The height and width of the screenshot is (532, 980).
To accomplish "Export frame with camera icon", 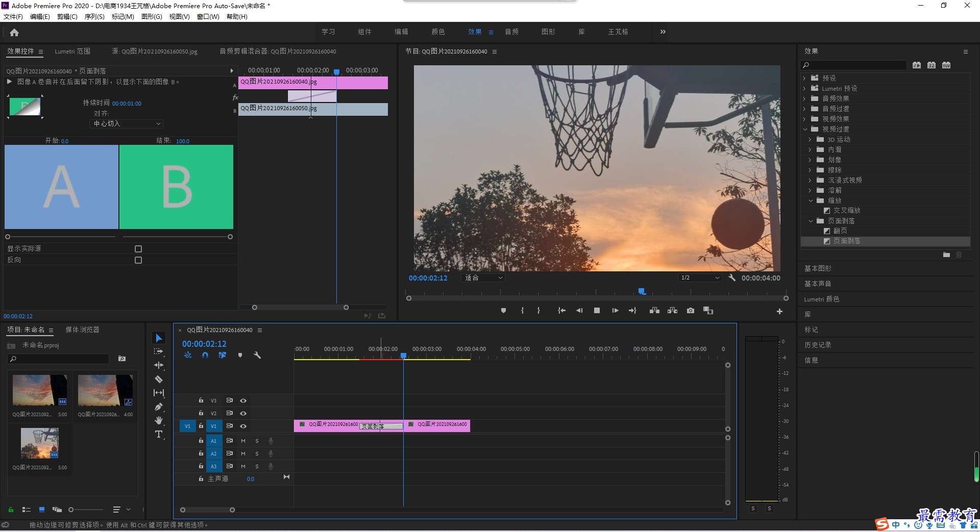I will [x=691, y=311].
